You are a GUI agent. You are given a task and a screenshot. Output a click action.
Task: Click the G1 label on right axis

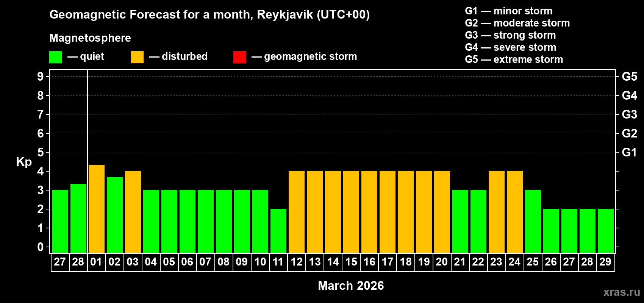click(x=629, y=152)
